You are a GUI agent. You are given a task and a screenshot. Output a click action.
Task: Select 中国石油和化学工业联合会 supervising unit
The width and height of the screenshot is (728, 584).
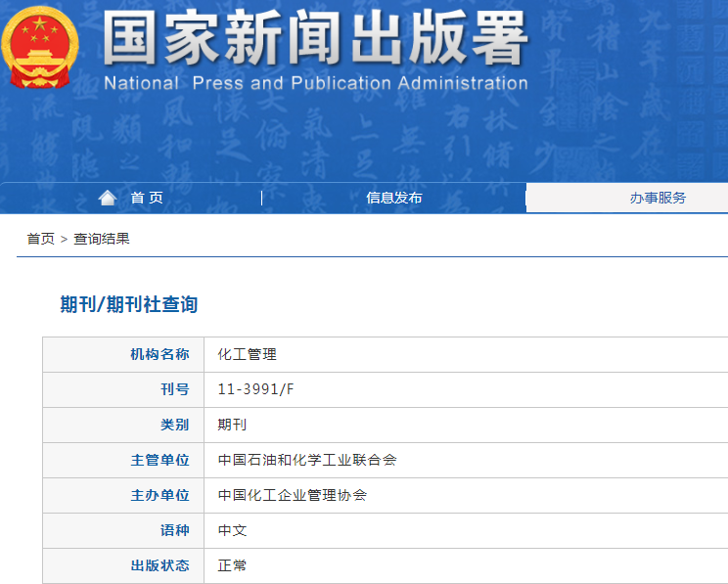(307, 460)
